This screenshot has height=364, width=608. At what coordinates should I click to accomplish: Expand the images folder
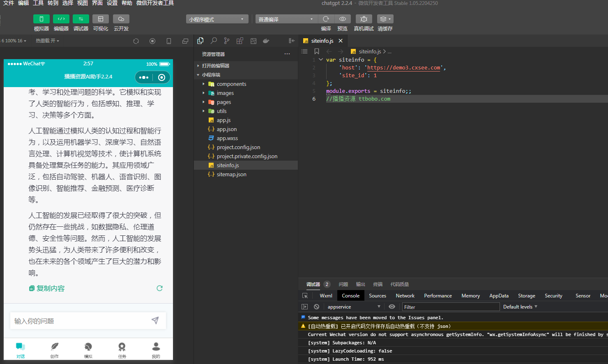[x=246, y=93]
